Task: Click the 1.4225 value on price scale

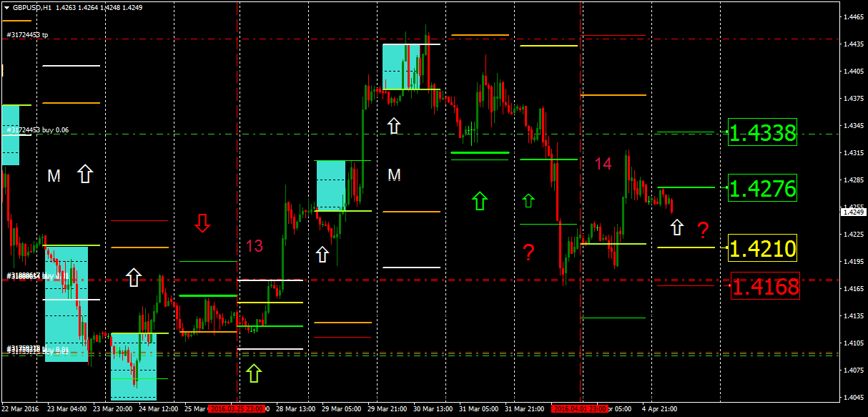Action: 853,235
